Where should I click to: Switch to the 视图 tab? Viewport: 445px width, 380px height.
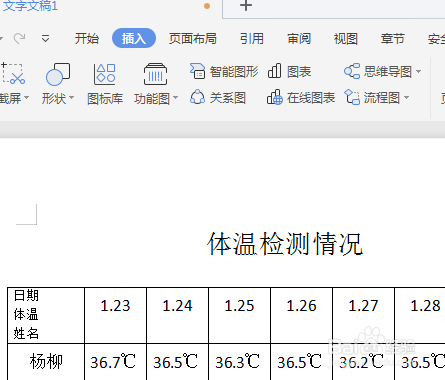[x=346, y=39]
